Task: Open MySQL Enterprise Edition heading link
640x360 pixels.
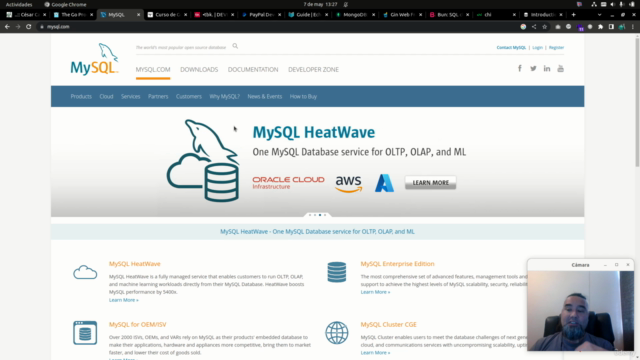Action: click(x=398, y=264)
